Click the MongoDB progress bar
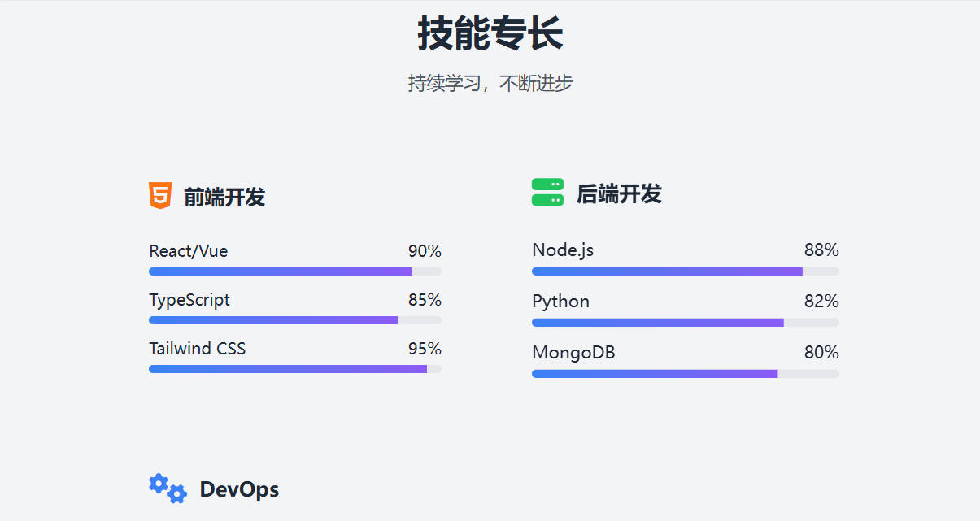This screenshot has width=980, height=521. pos(686,374)
